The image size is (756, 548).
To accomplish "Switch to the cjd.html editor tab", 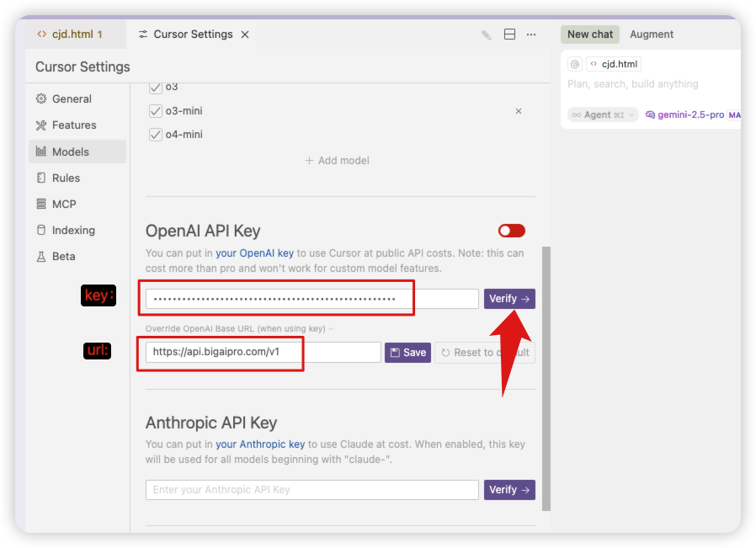I will [76, 35].
